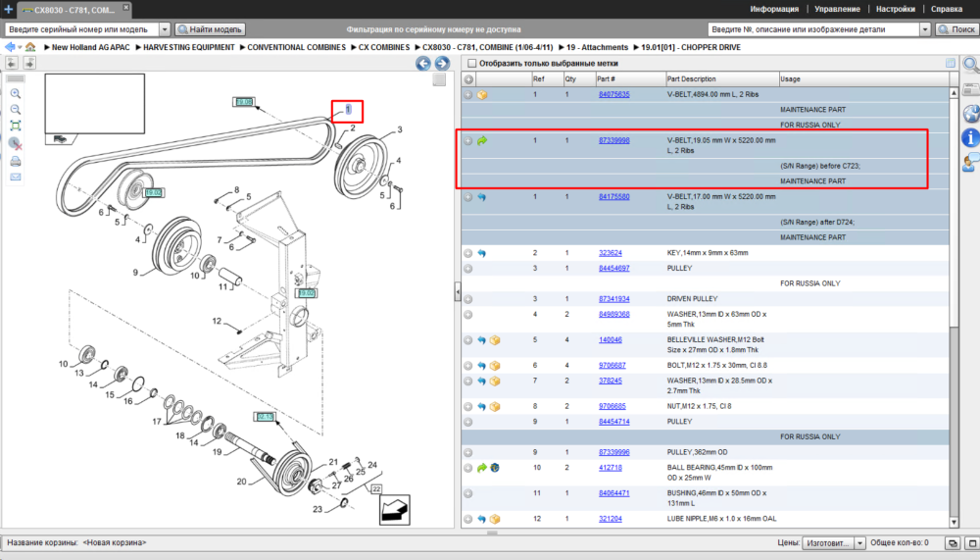The image size is (980, 560).
Task: Select all parts with header plus toggle
Action: (x=468, y=79)
